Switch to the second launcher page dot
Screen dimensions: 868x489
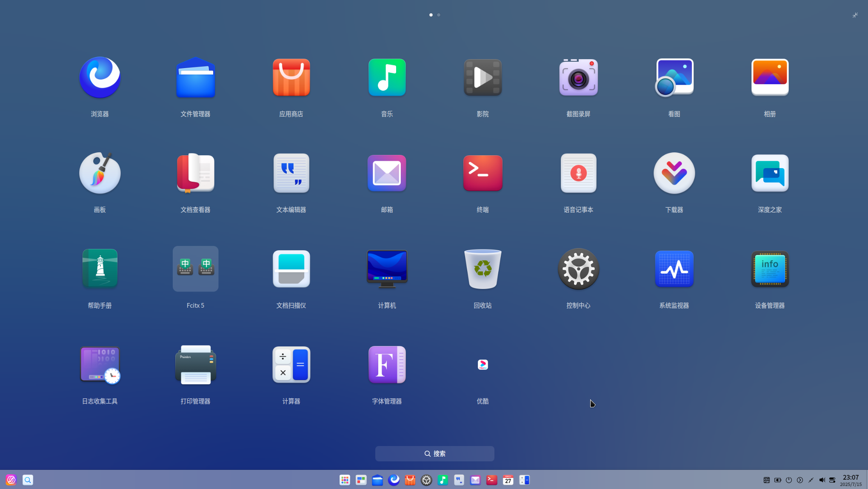pyautogui.click(x=439, y=15)
